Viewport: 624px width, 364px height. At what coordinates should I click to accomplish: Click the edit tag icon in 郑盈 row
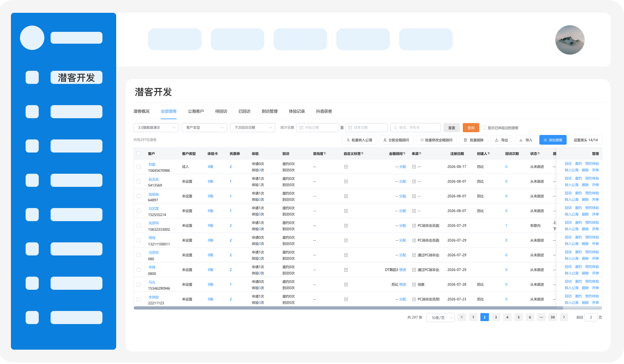click(346, 167)
